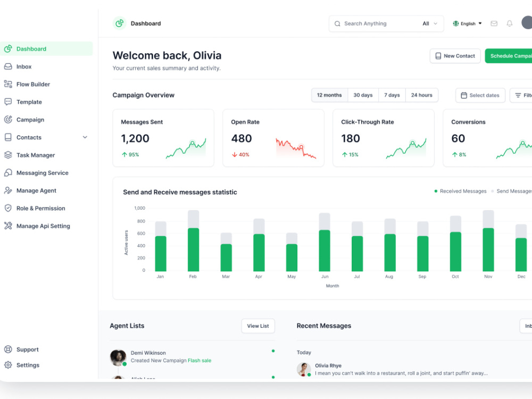Click the Flow Builder icon

click(8, 84)
